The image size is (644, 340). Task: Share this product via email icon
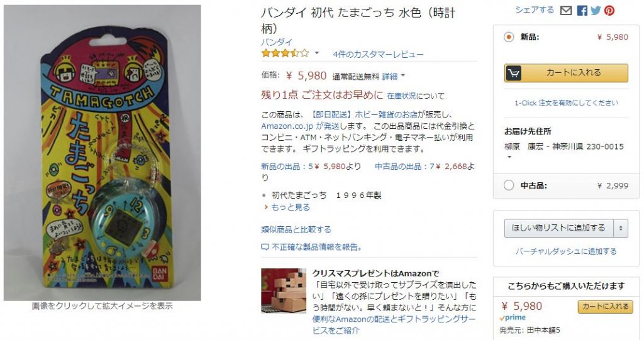(566, 11)
